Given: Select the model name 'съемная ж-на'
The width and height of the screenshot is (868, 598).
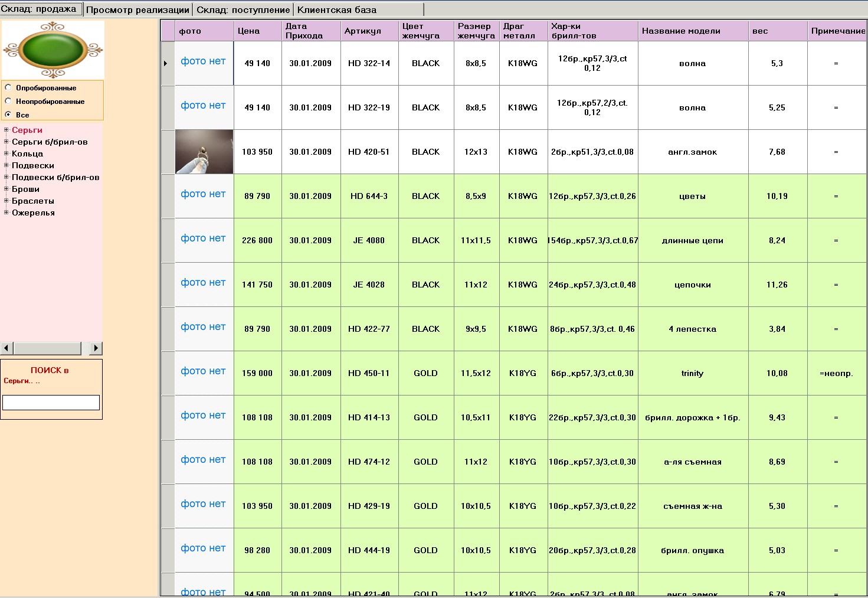Looking at the screenshot, I should [x=693, y=506].
